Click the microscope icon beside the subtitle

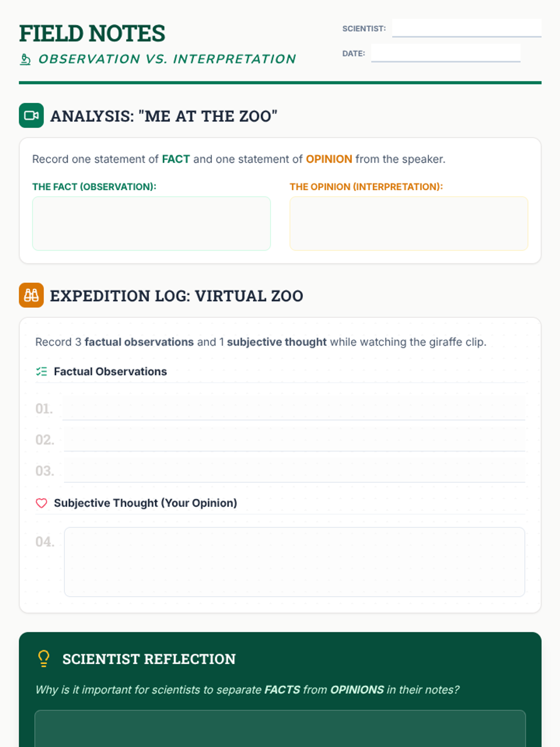click(x=25, y=59)
